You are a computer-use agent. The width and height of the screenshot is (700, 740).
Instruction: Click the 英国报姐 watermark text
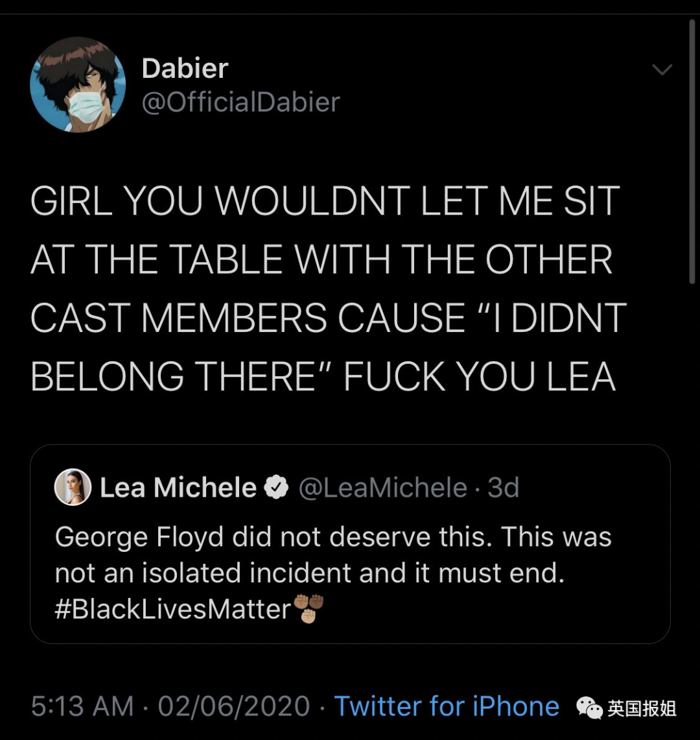click(x=642, y=708)
